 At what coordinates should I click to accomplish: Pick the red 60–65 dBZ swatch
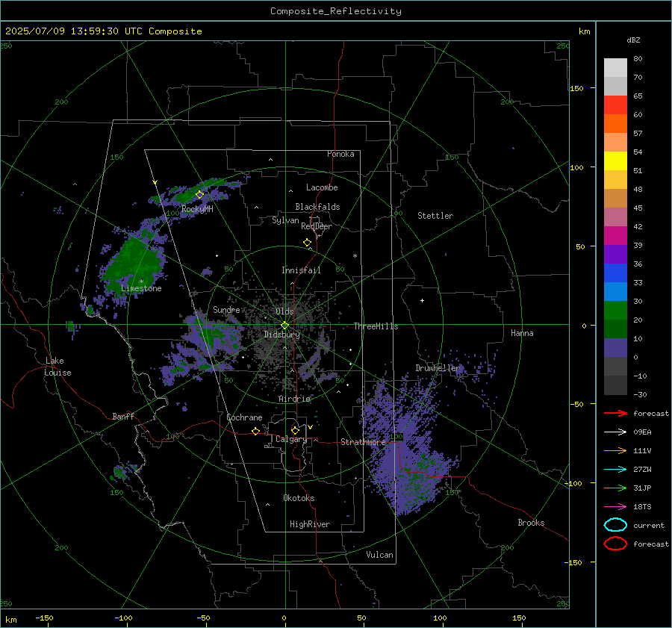click(x=615, y=105)
